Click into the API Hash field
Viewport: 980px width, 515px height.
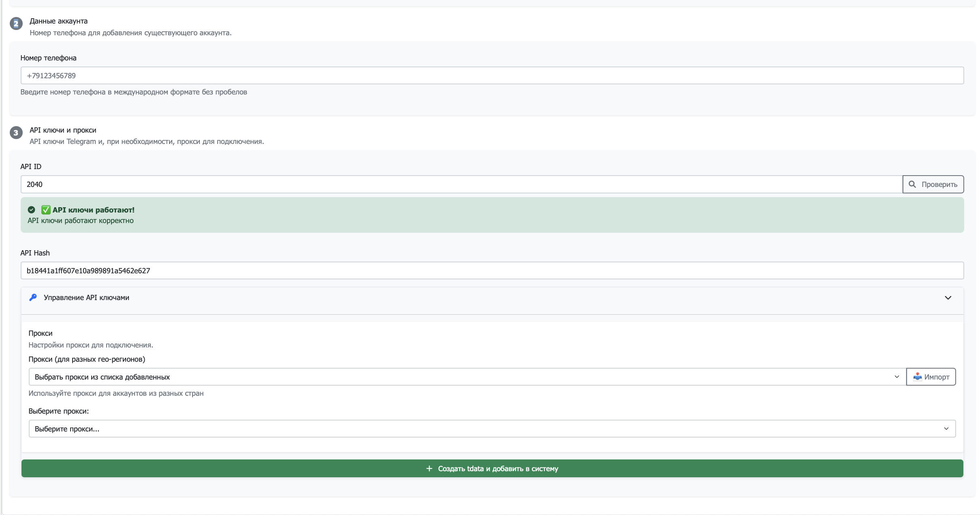click(x=492, y=271)
